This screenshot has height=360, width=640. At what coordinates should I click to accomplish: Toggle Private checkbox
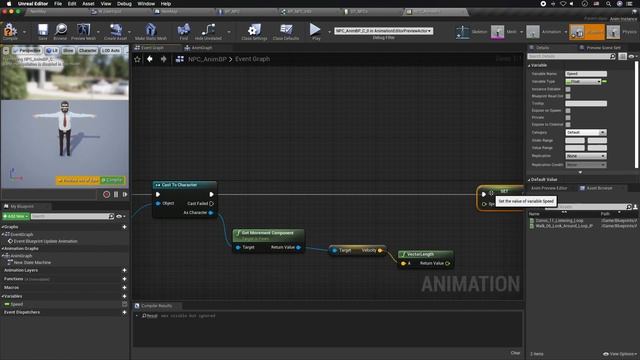coord(568,118)
